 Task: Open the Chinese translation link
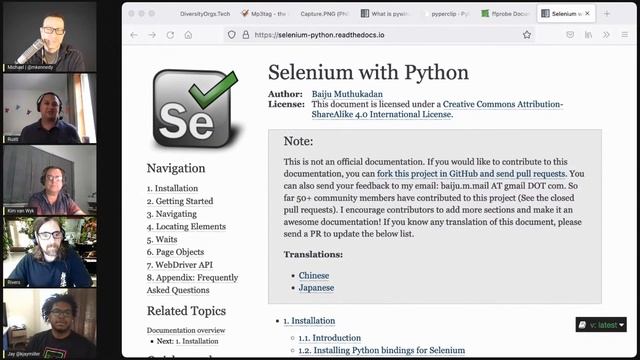pos(313,276)
